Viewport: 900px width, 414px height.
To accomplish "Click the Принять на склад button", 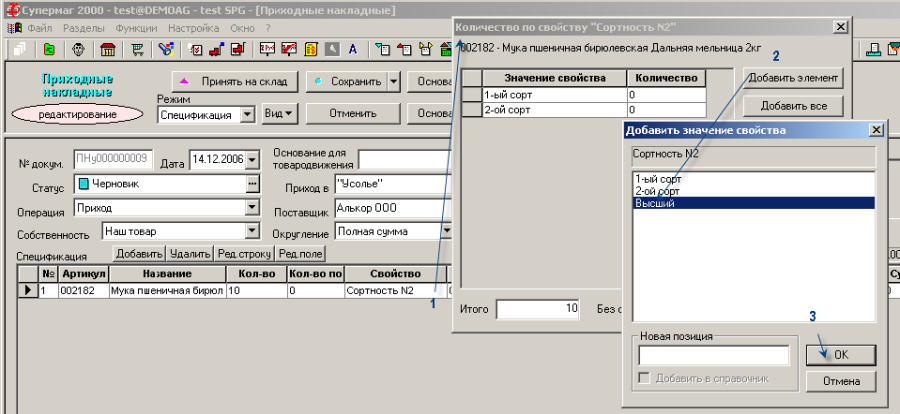I will (x=235, y=82).
